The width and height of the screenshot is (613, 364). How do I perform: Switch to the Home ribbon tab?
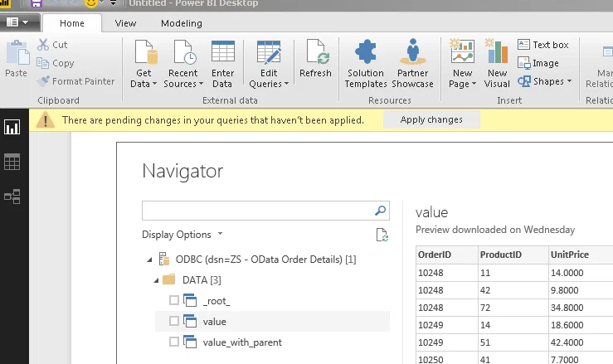(72, 23)
